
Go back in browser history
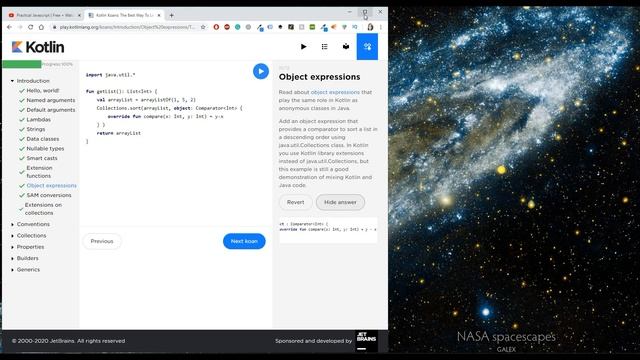click(x=9, y=27)
